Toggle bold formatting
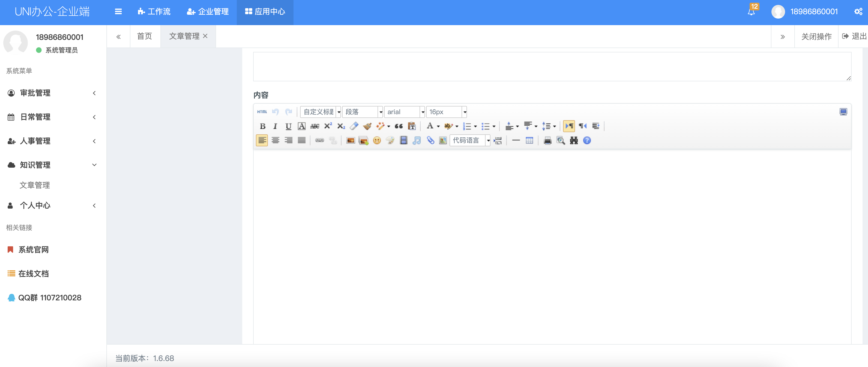This screenshot has width=868, height=367. [262, 126]
